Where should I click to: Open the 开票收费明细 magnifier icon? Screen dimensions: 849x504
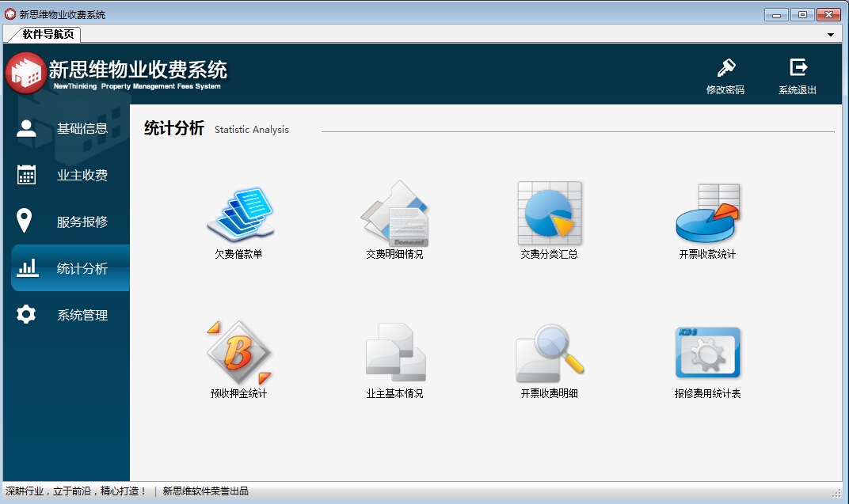pos(550,353)
